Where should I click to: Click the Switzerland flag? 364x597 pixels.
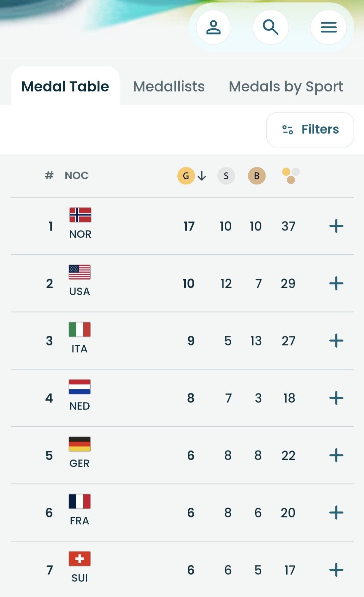[80, 559]
